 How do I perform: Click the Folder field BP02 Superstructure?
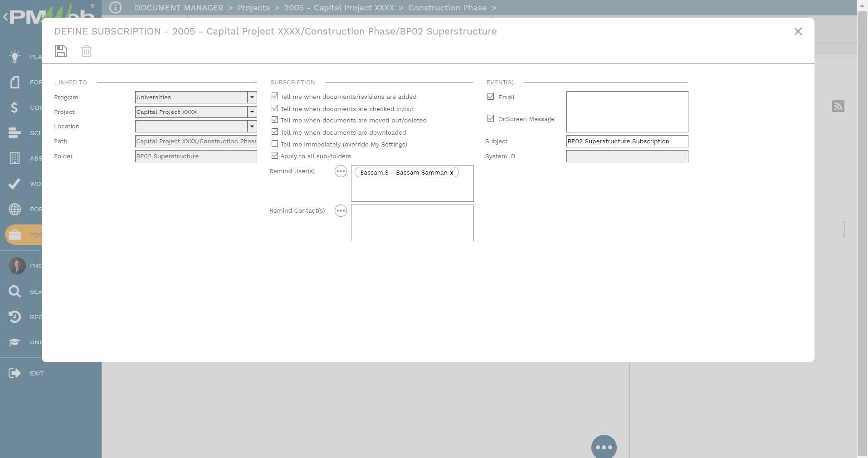196,156
